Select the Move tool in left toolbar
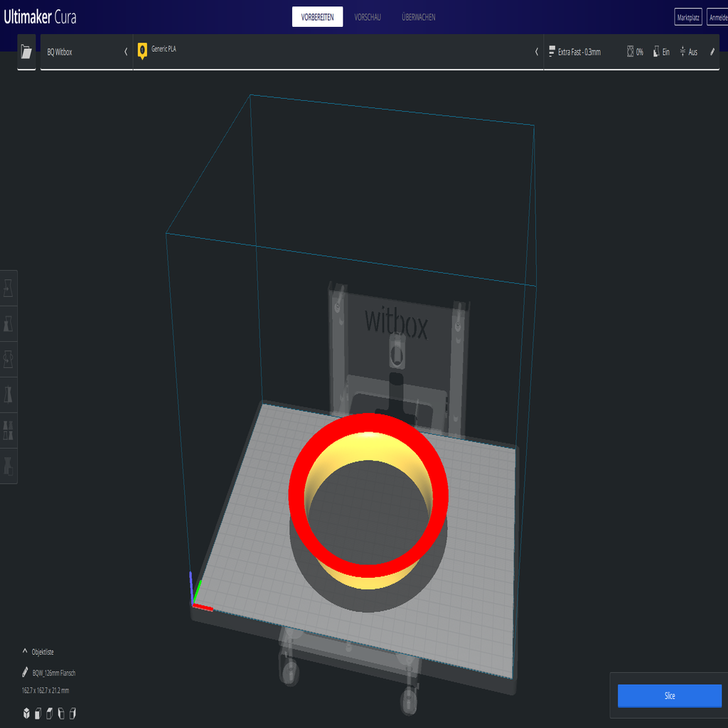 9,289
